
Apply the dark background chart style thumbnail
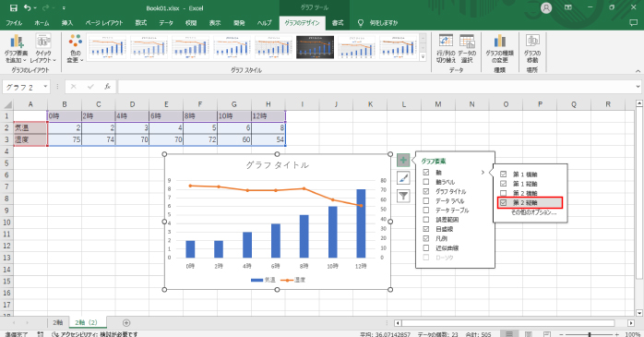coord(315,47)
